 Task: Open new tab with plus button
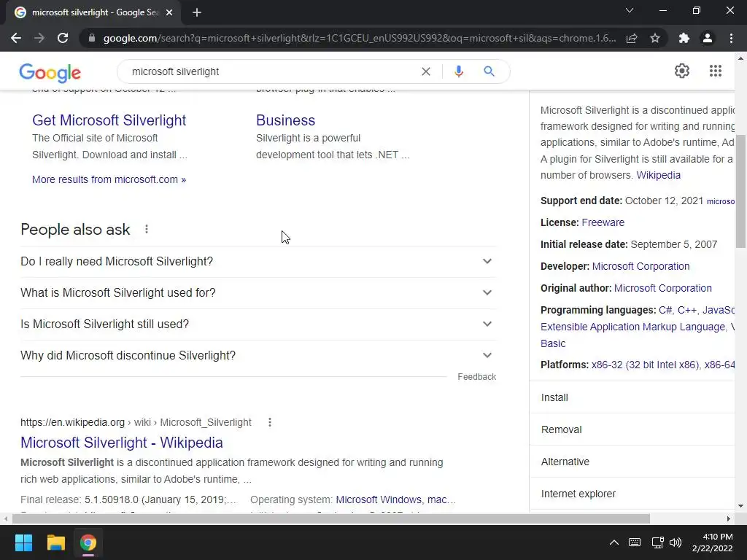click(x=197, y=13)
